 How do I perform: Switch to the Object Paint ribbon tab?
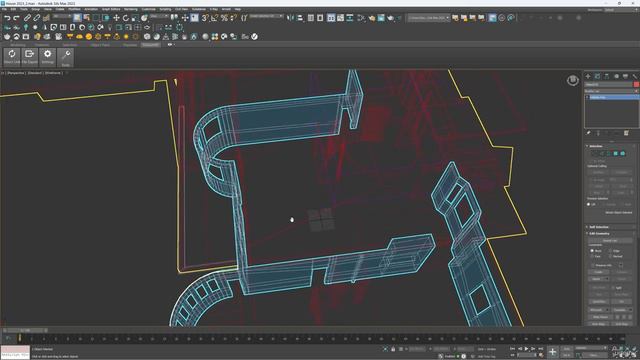(100, 45)
